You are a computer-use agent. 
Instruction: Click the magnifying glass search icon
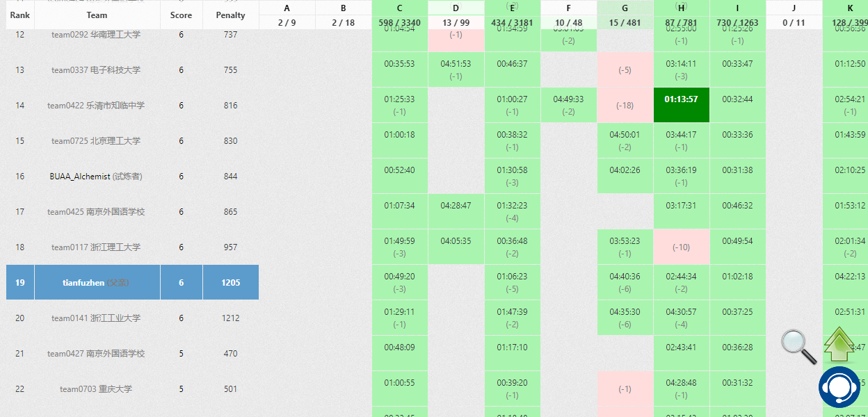tap(798, 346)
